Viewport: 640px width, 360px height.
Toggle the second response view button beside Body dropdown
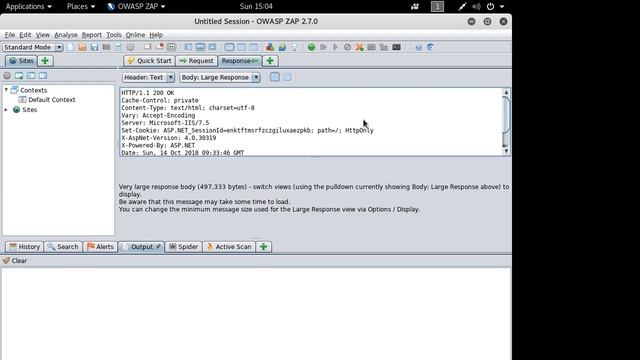click(x=287, y=77)
